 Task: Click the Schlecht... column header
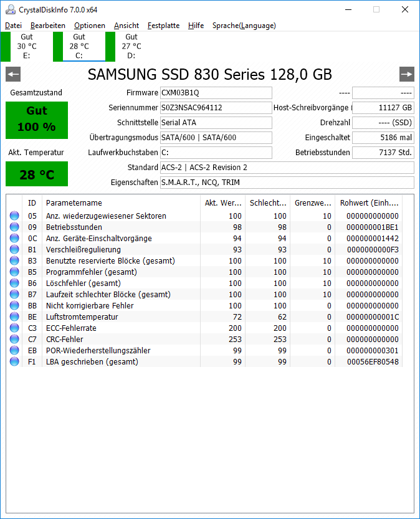(268, 203)
